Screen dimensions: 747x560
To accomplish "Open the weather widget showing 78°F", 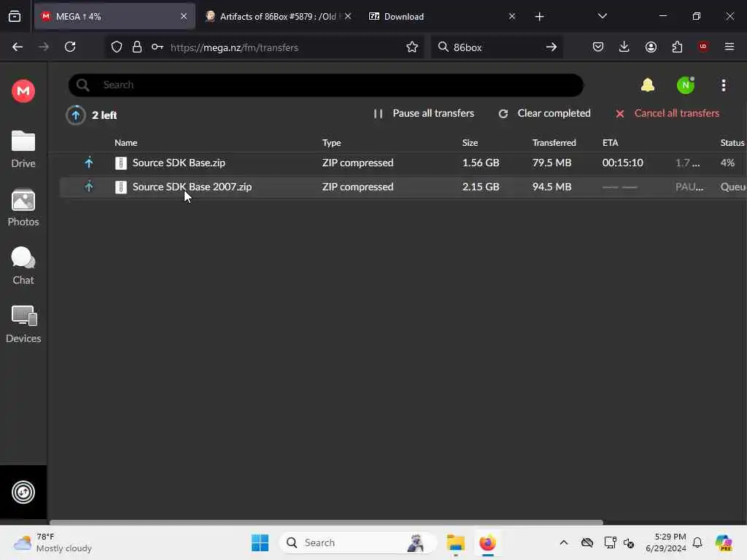I will 53,542.
